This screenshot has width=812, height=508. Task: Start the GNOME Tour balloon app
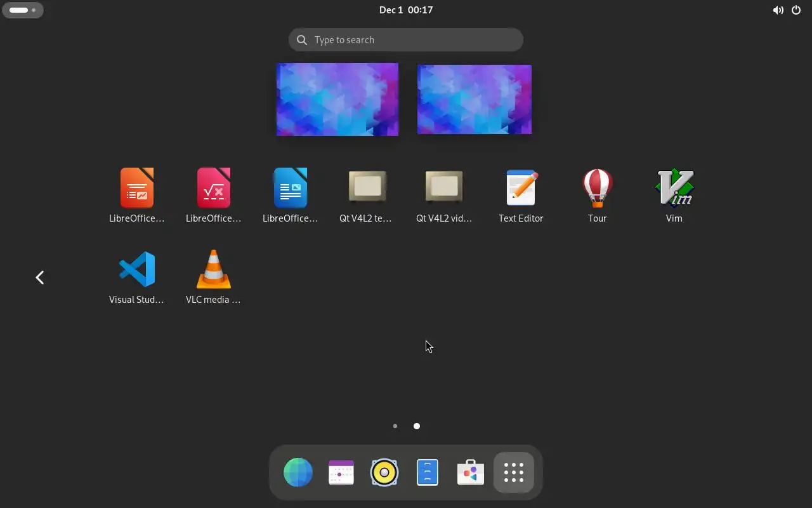coord(598,188)
